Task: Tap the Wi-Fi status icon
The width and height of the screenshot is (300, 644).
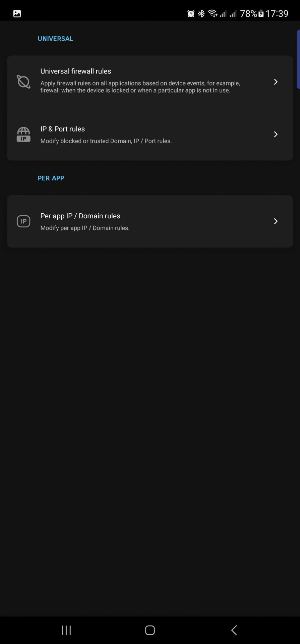Action: (x=213, y=13)
